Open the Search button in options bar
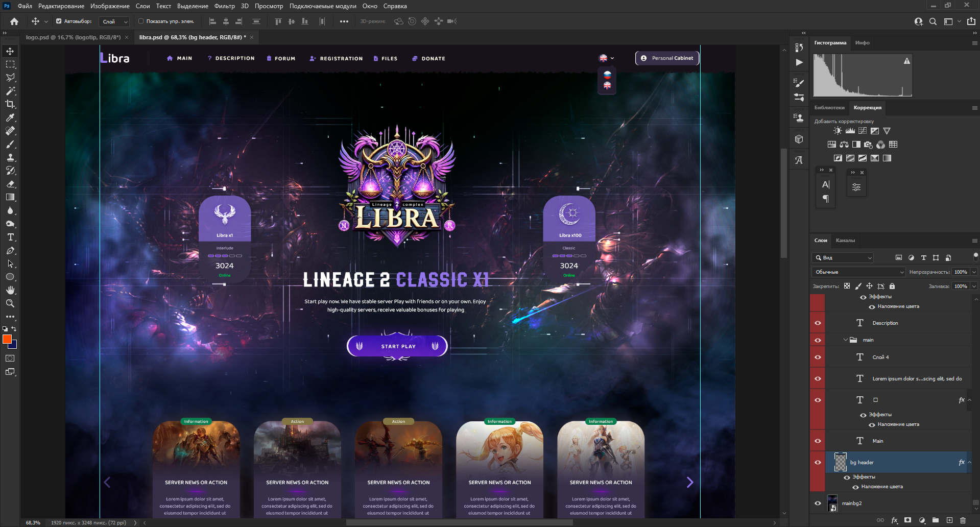Image resolution: width=980 pixels, height=527 pixels. click(933, 21)
